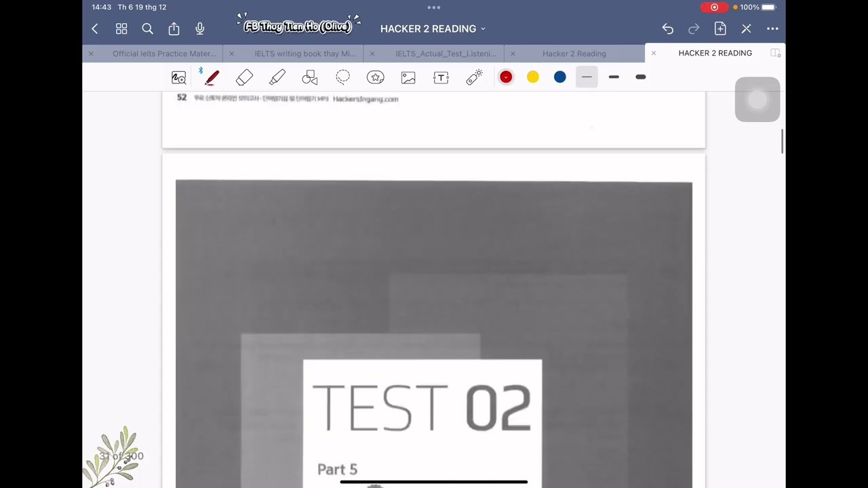Select the thickest stroke width
The image size is (868, 488).
pos(640,77)
